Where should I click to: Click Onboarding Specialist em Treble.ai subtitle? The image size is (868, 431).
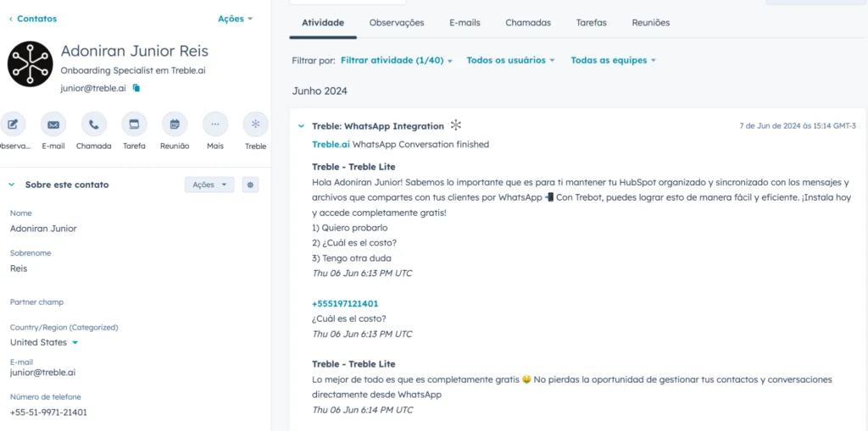pyautogui.click(x=133, y=71)
